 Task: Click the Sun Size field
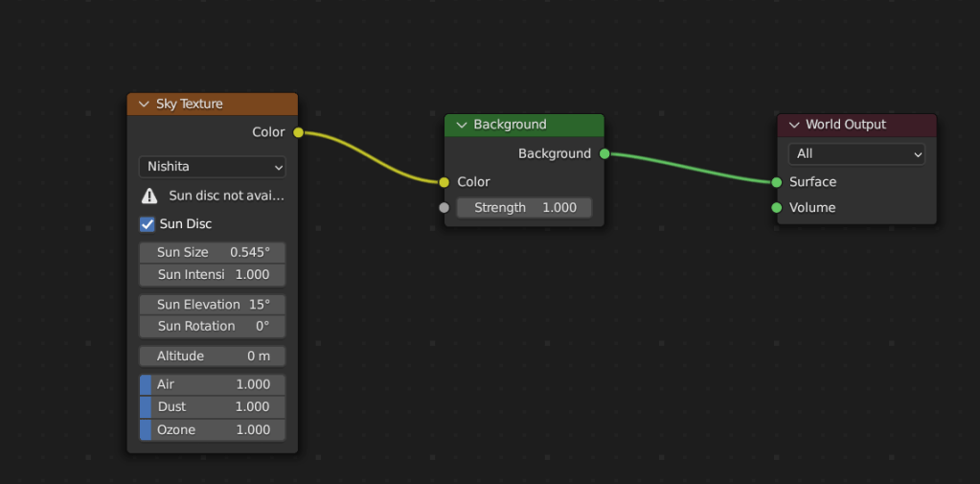(x=212, y=252)
